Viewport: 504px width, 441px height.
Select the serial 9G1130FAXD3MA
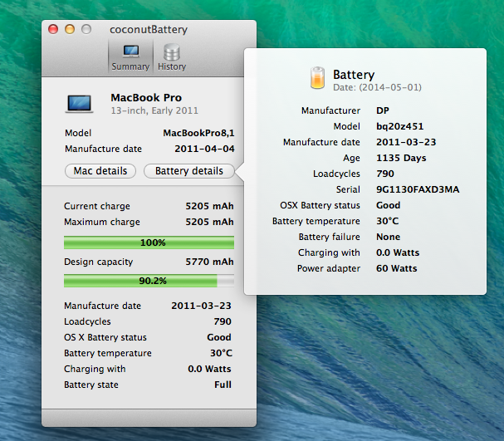pyautogui.click(x=418, y=189)
